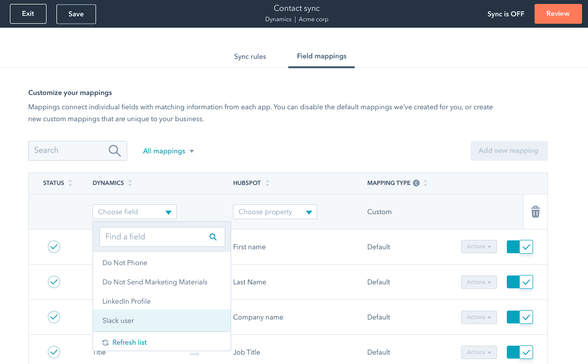Toggle off the First name mapping switch
The width and height of the screenshot is (588, 364).
[520, 247]
